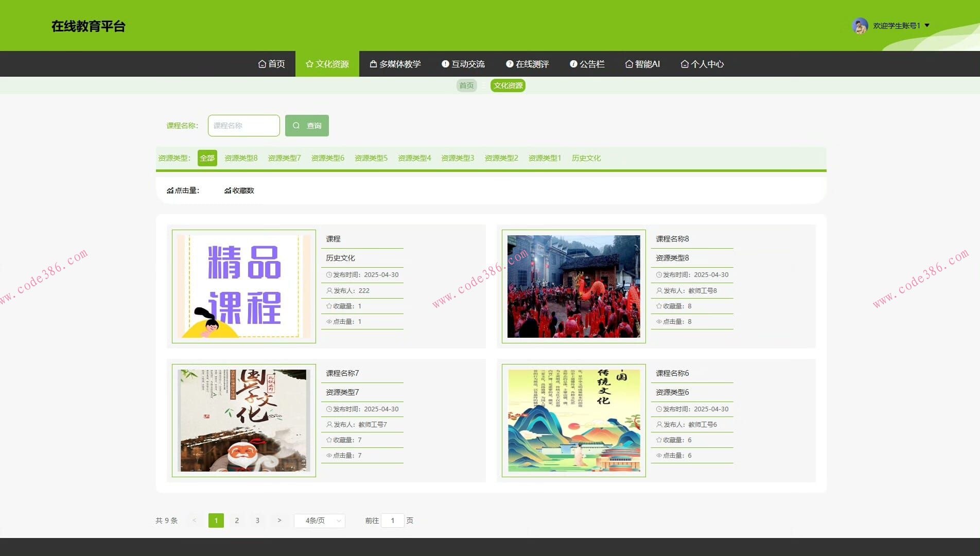Select the 历史文化 category filter
The height and width of the screenshot is (556, 980).
pyautogui.click(x=586, y=158)
